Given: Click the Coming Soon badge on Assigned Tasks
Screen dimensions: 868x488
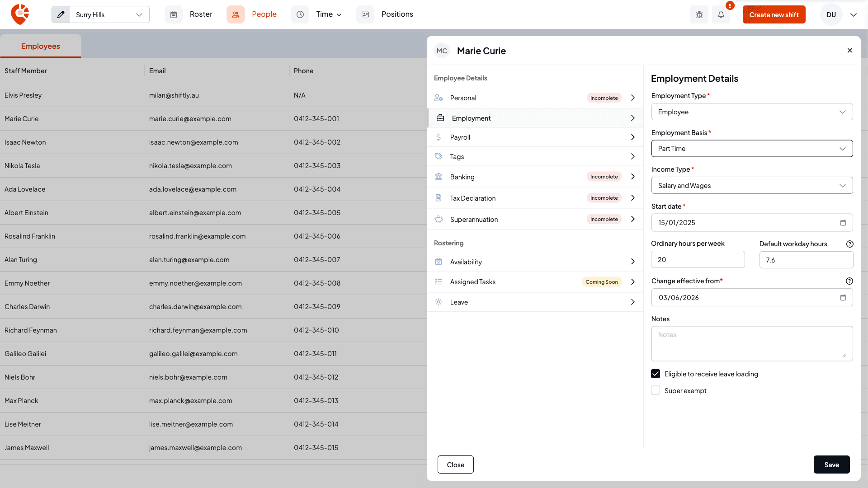Looking at the screenshot, I should click(601, 282).
